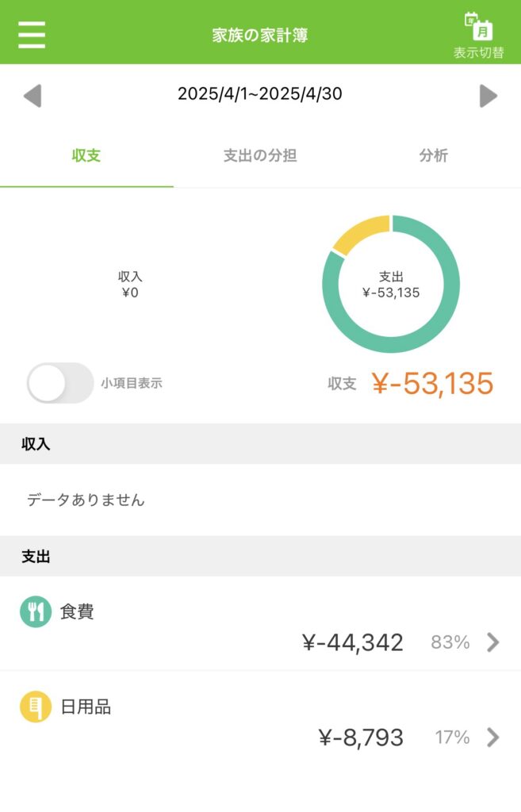The height and width of the screenshot is (812, 521).
Task: Go to next month with right arrow
Action: [488, 96]
